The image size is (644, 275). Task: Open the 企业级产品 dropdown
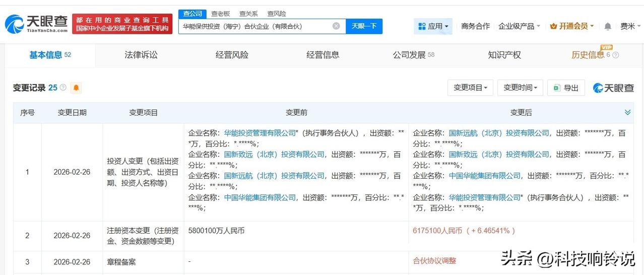(519, 26)
